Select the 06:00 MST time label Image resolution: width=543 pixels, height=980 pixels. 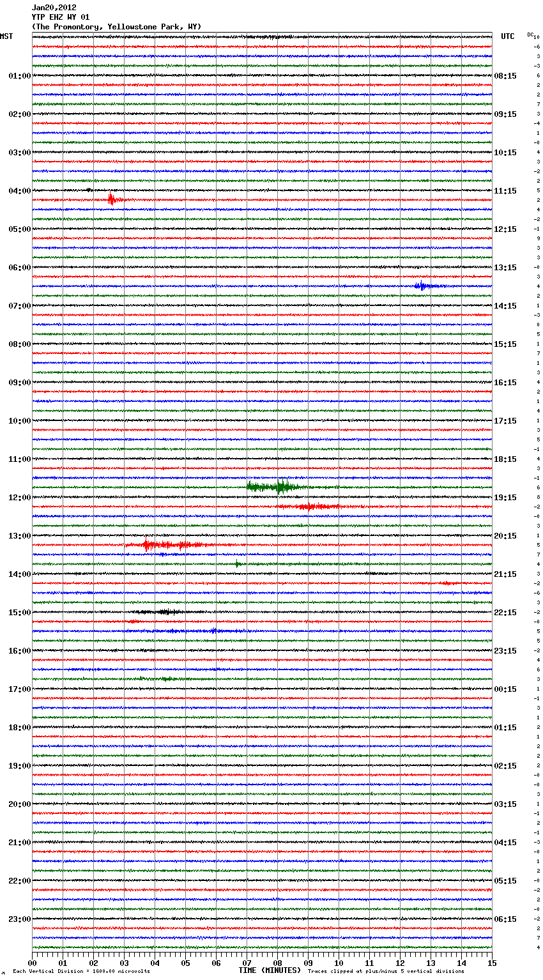point(20,268)
